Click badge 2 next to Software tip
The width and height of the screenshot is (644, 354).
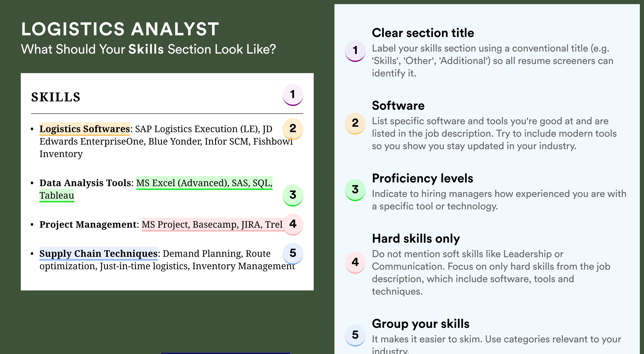[355, 123]
